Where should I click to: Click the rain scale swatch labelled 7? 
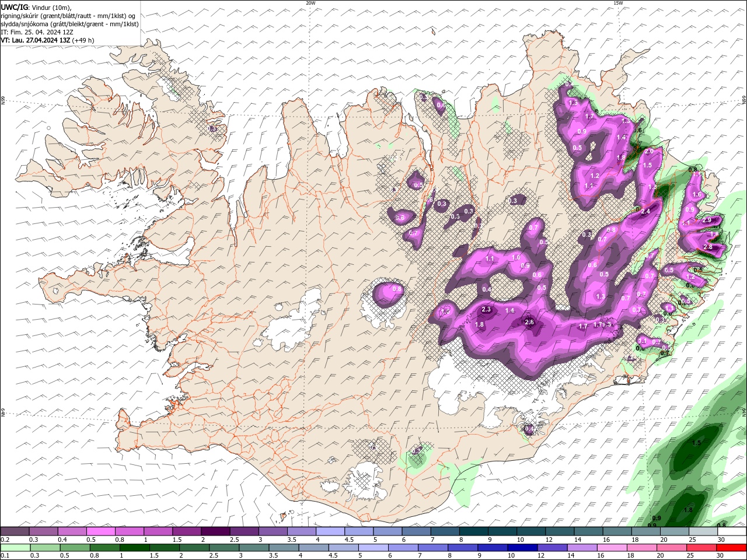[x=432, y=548]
